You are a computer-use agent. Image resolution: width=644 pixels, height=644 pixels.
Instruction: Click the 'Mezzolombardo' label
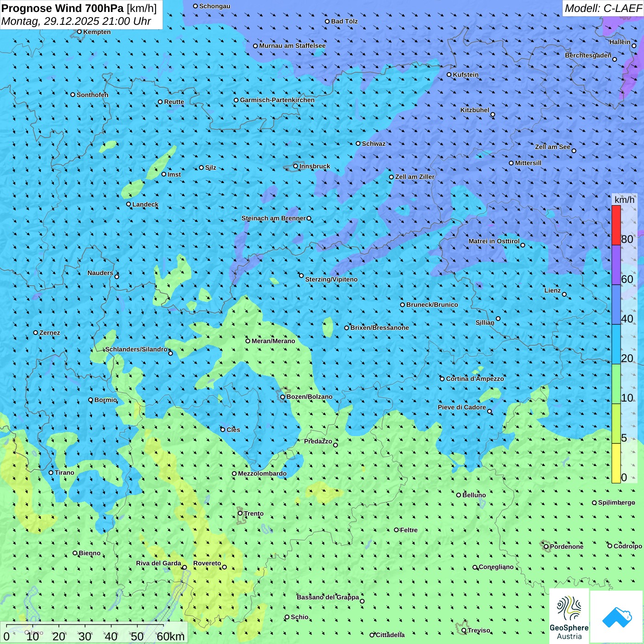click(262, 473)
